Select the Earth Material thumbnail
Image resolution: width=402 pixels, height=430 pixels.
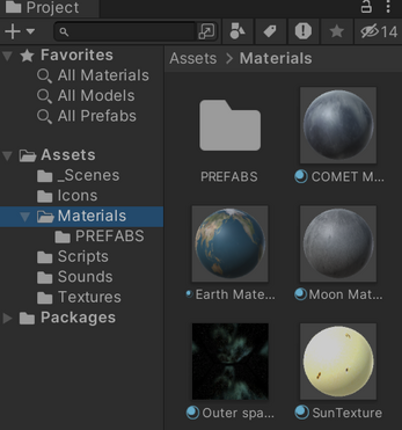(x=230, y=244)
